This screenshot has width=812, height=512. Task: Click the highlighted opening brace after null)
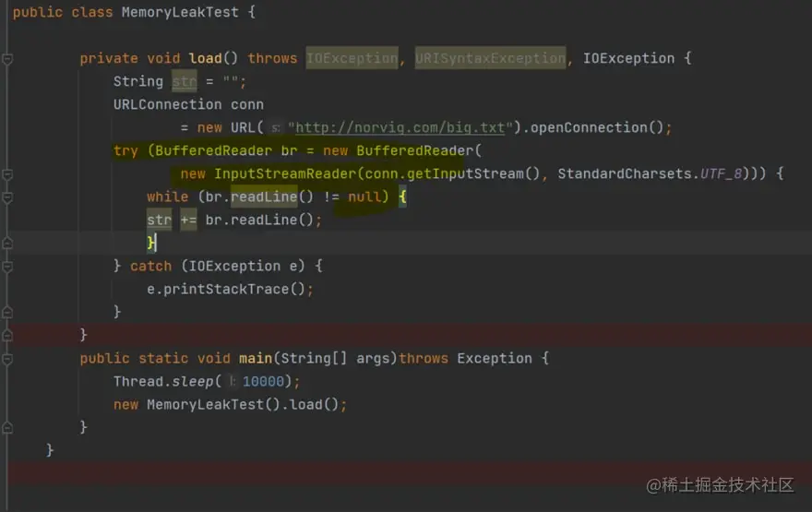click(x=402, y=196)
